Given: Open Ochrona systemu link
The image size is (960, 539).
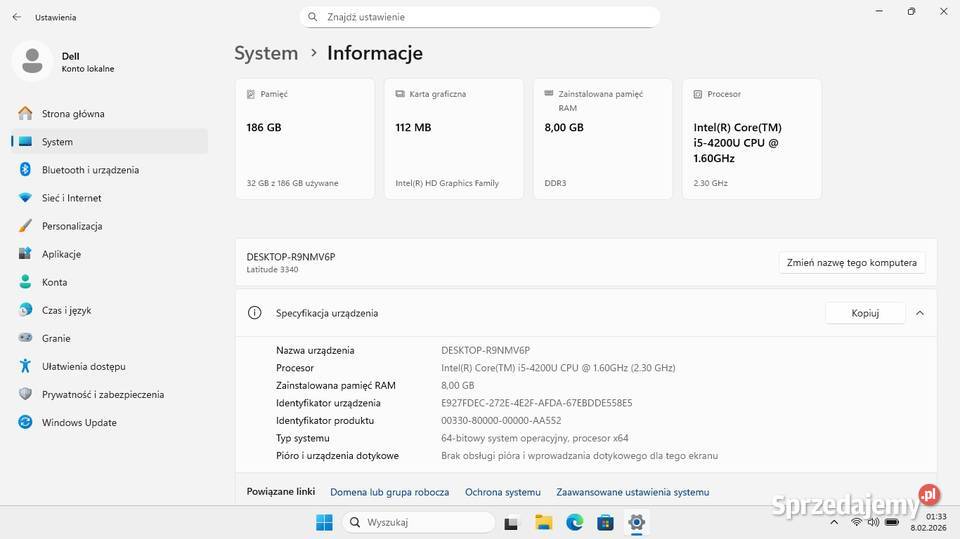Looking at the screenshot, I should point(503,492).
